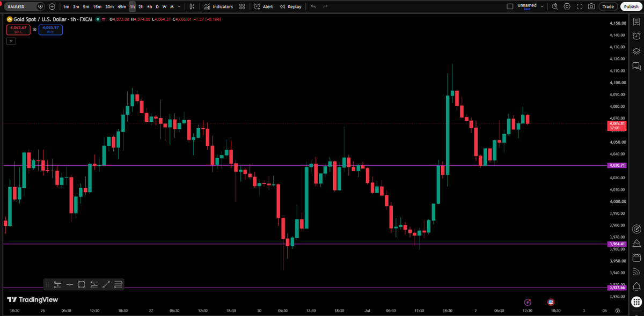The height and width of the screenshot is (316, 644).
Task: Switch to 1m timeframe
Action: click(66, 6)
